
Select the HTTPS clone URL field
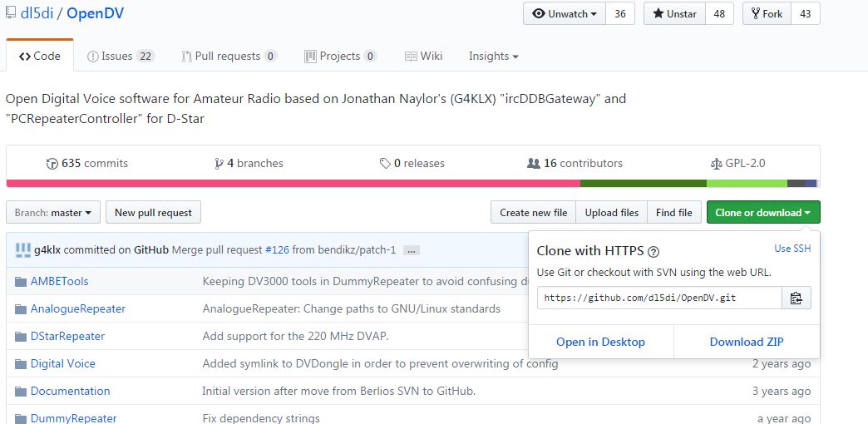[x=659, y=298]
